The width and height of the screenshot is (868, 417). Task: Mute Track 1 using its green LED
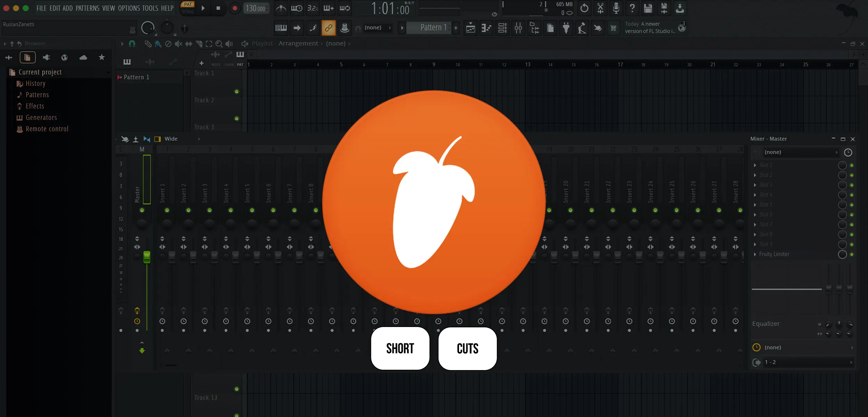pyautogui.click(x=237, y=91)
